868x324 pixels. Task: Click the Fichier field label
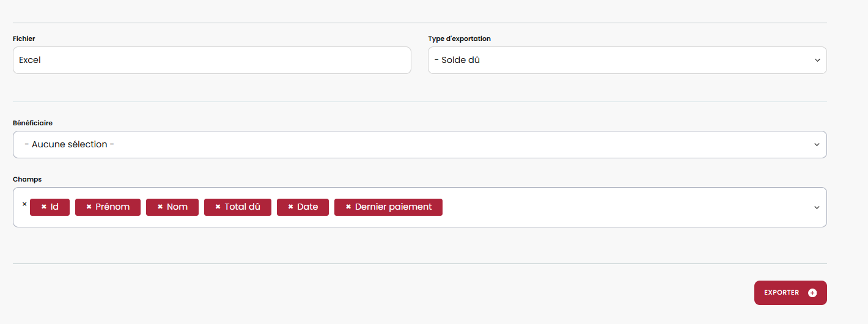[x=24, y=39]
